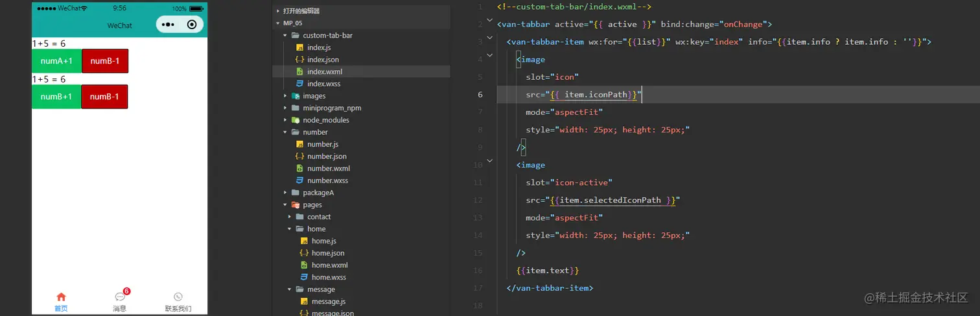The image size is (980, 316).
Task: Expand the miniprogram_npm folder arrow
Action: point(286,108)
